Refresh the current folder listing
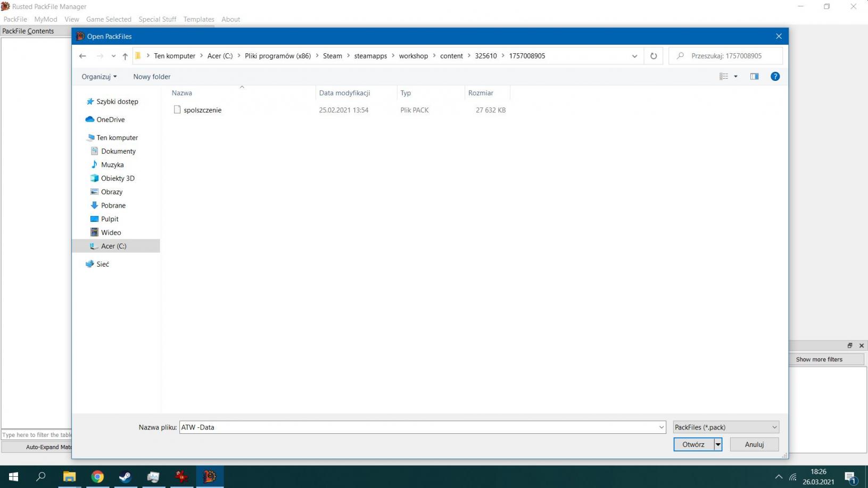Screen dimensions: 868x488 pyautogui.click(x=654, y=56)
